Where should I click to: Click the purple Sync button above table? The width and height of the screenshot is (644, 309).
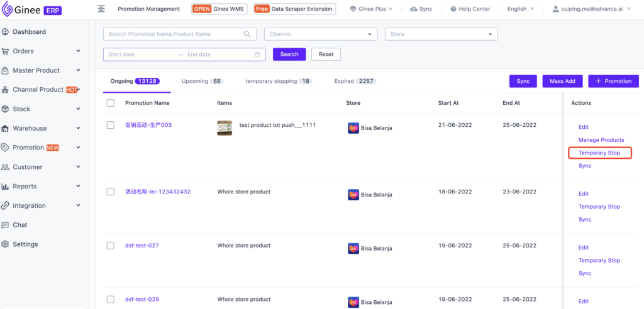point(523,81)
